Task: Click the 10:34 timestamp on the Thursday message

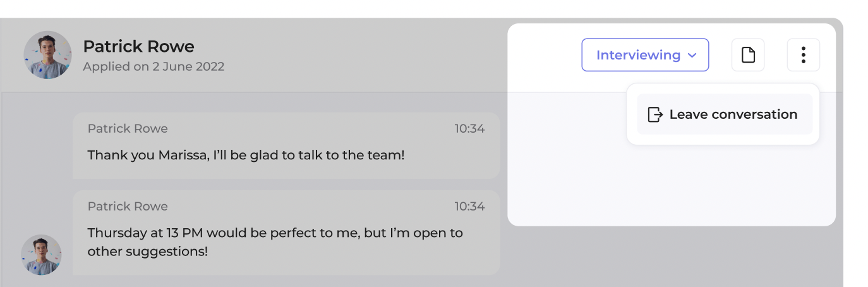Action: (469, 207)
